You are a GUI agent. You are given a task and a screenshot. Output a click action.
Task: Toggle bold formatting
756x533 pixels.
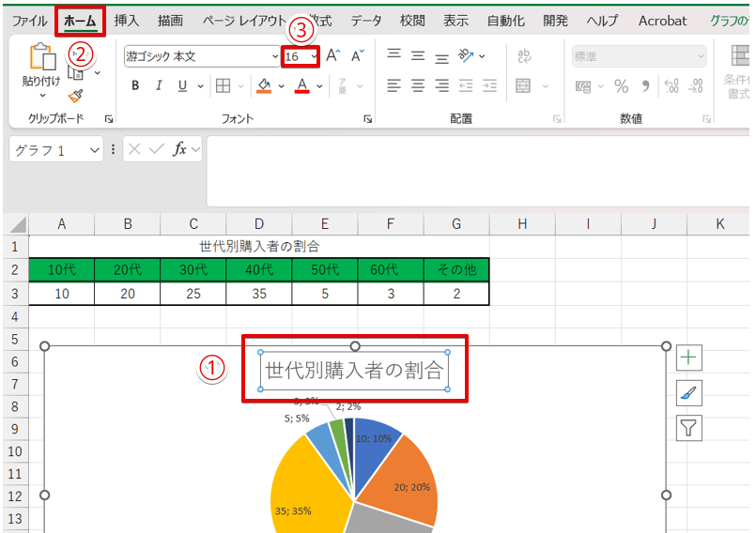135,86
